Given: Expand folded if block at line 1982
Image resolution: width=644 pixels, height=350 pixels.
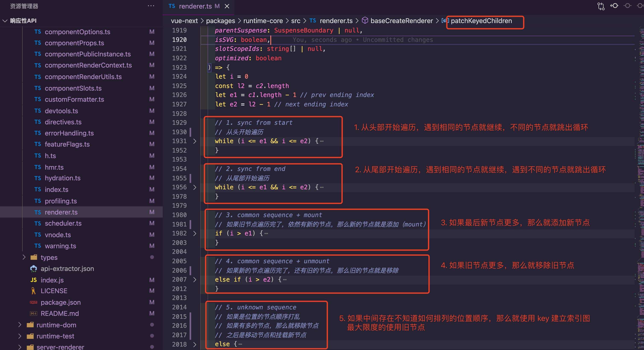Looking at the screenshot, I should click(x=195, y=233).
